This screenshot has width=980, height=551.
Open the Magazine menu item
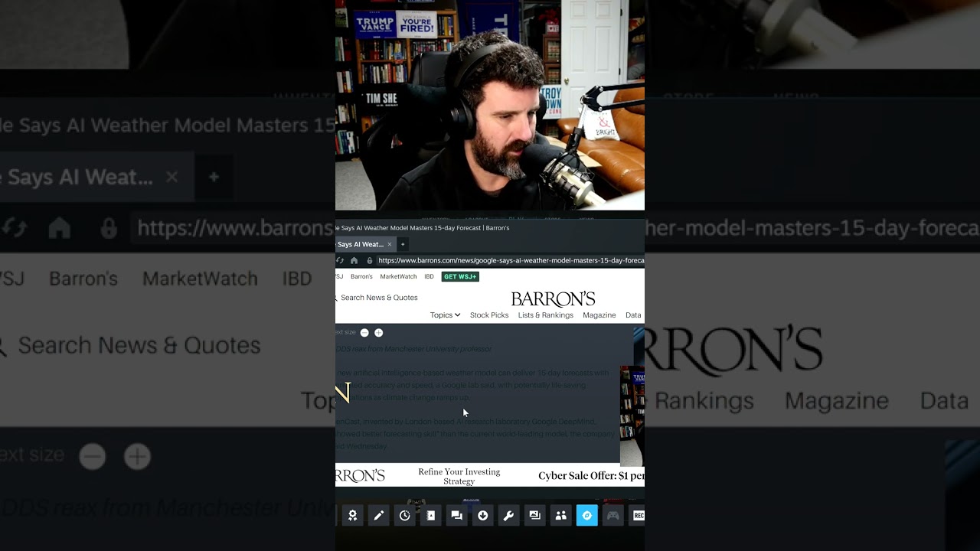tap(599, 315)
